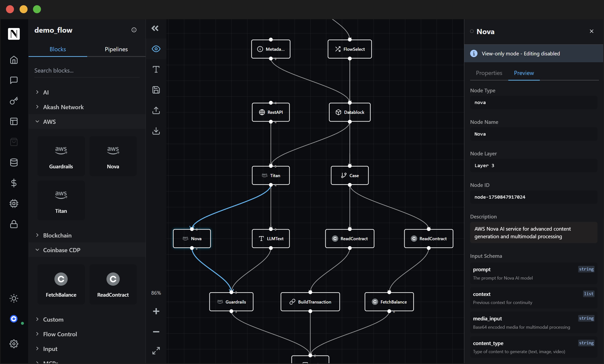
Task: Open the Coinbase wallet icon in sidebar
Action: click(x=14, y=319)
